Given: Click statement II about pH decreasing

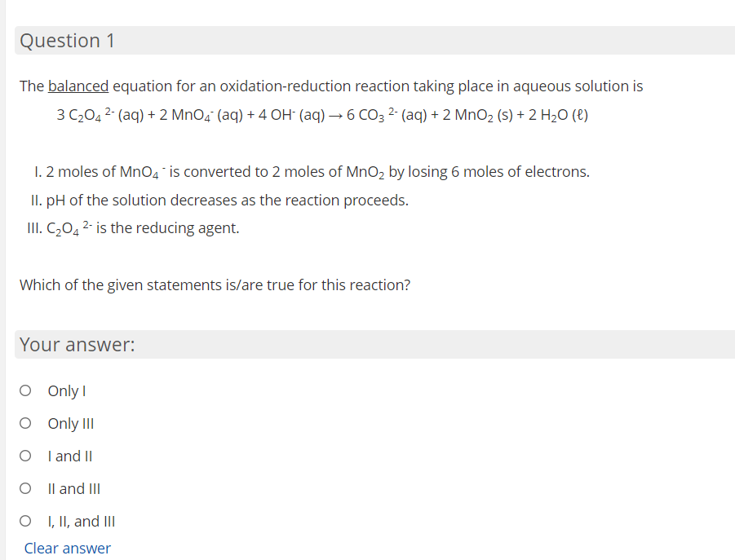Looking at the screenshot, I should [x=228, y=200].
